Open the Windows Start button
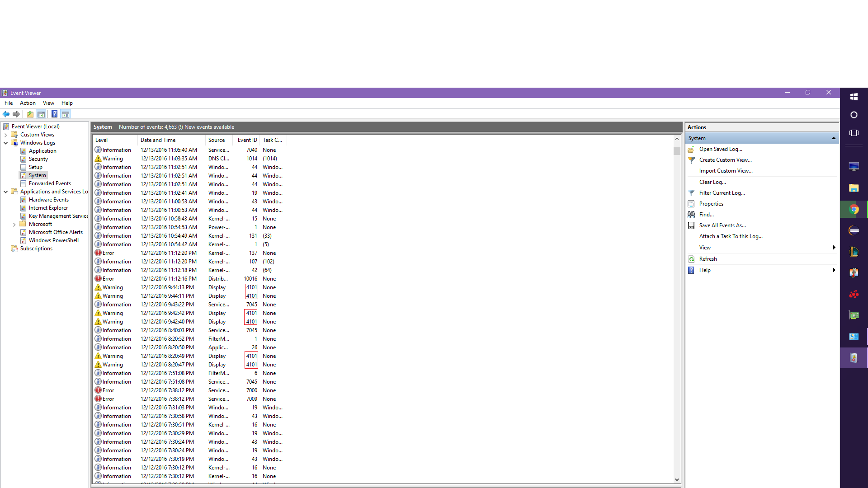Viewport: 868px width, 488px height. pyautogui.click(x=854, y=97)
